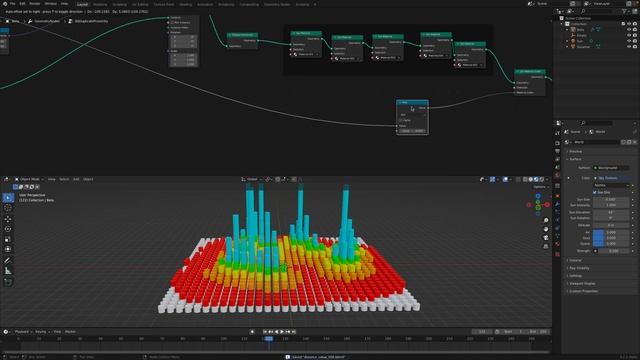Select the Rotate tool

pyautogui.click(x=8, y=229)
